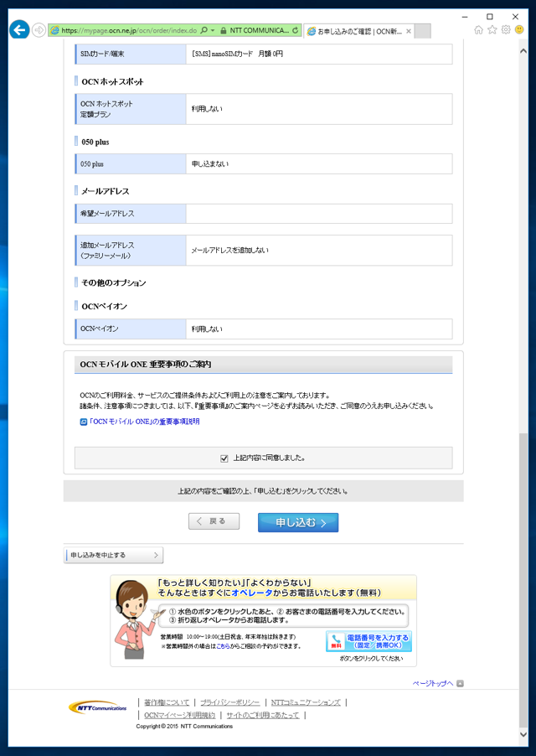The image size is (536, 756).
Task: Expand the address bar dropdown arrow
Action: coord(213,30)
